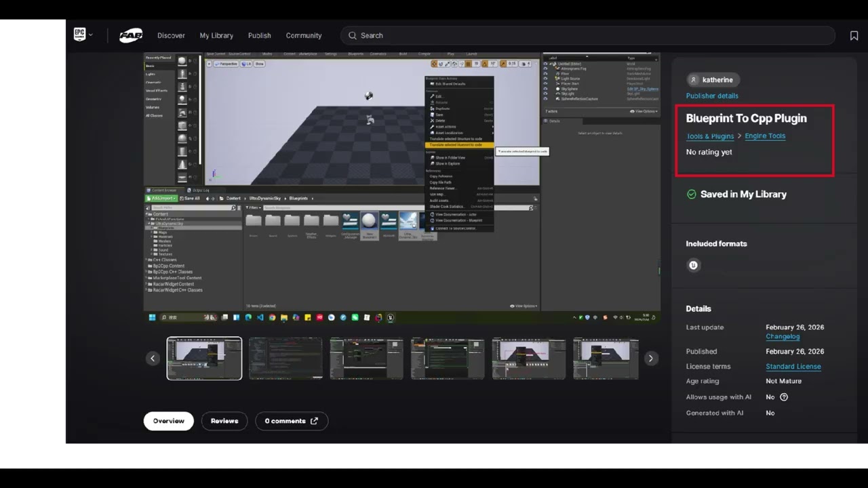Click the Published date value

pyautogui.click(x=795, y=352)
